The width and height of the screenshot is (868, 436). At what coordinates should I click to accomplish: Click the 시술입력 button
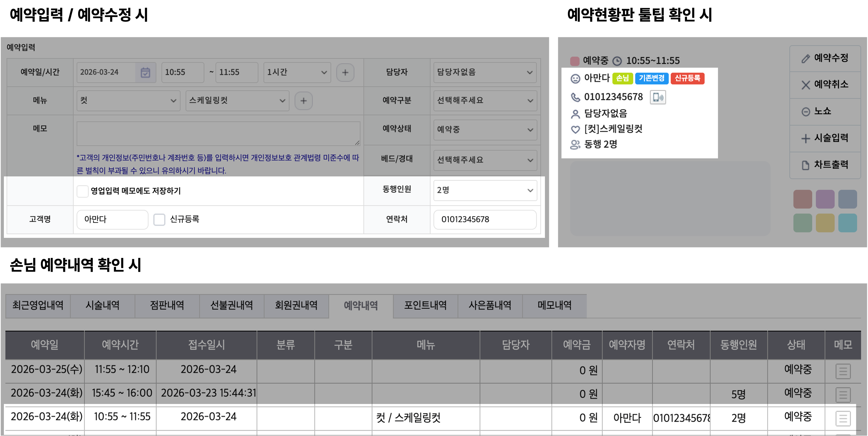pos(825,138)
